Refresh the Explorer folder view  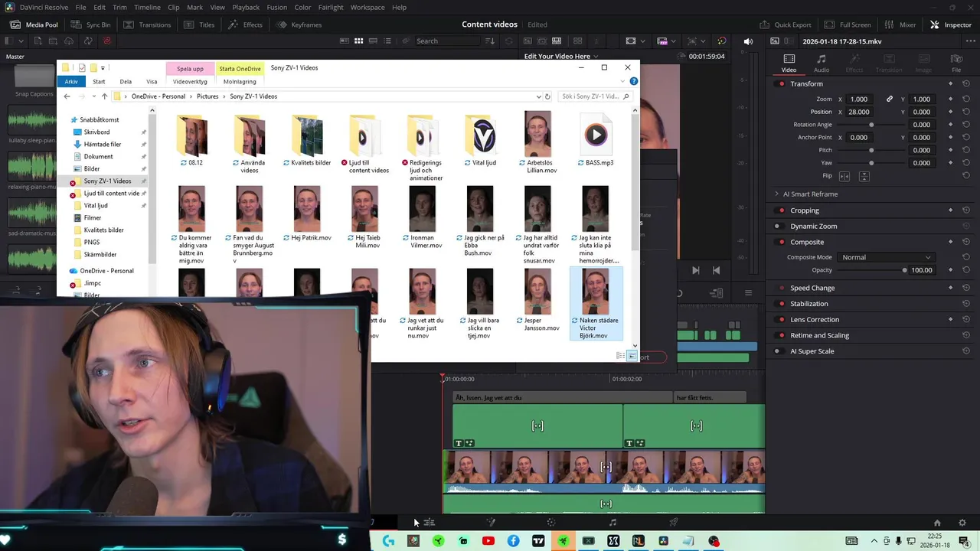point(547,96)
